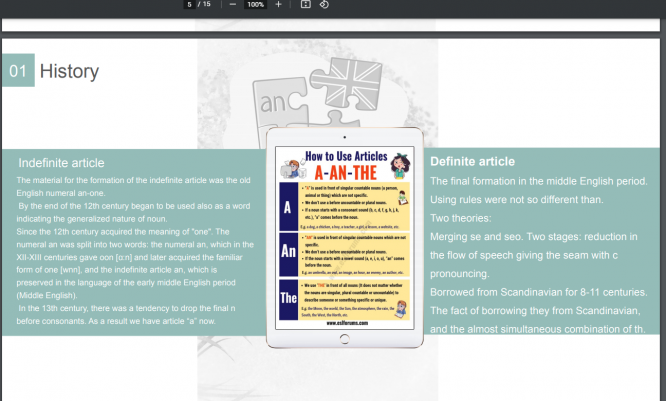Click the 'Definite article' heading
The width and height of the screenshot is (666, 401).
pos(472,161)
